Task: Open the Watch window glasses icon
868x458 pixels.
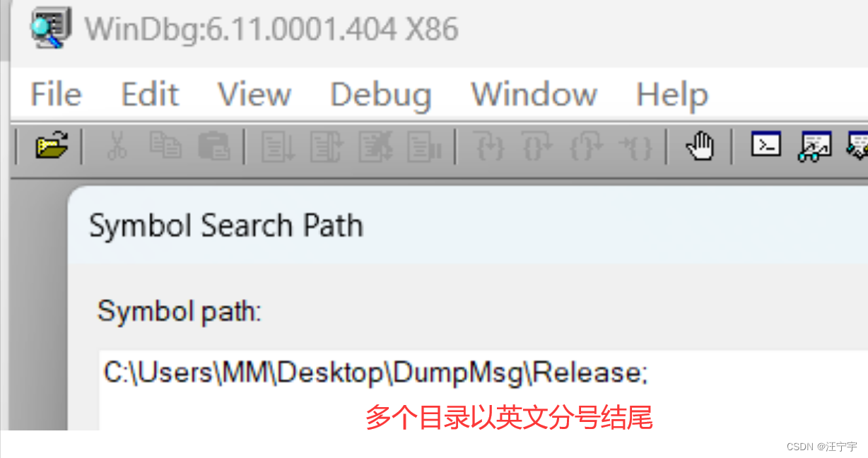Action: click(814, 146)
